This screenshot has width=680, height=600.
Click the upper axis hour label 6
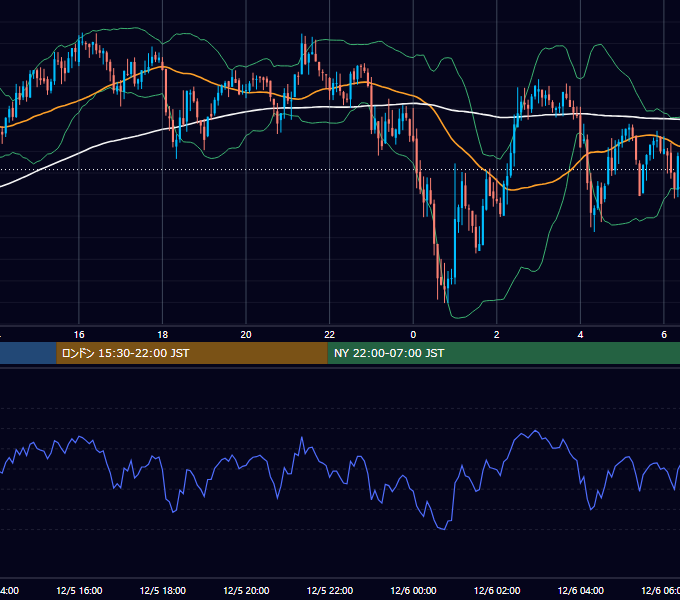coord(664,334)
